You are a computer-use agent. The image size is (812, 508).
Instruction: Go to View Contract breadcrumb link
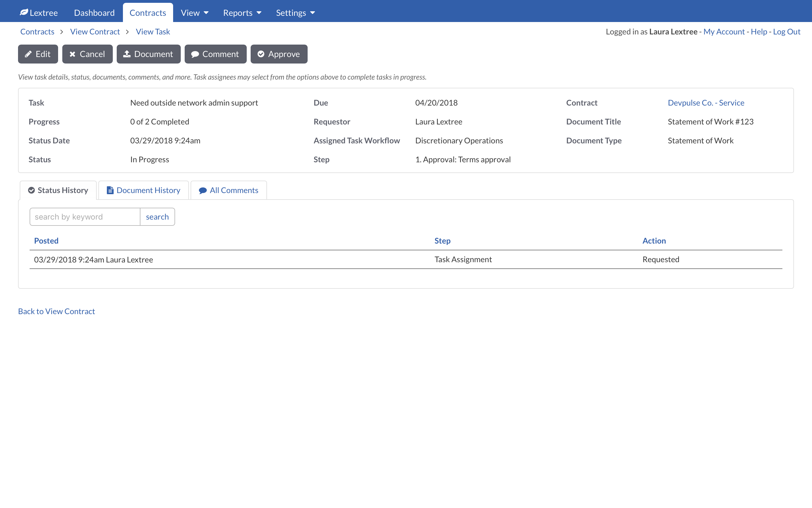(x=95, y=32)
